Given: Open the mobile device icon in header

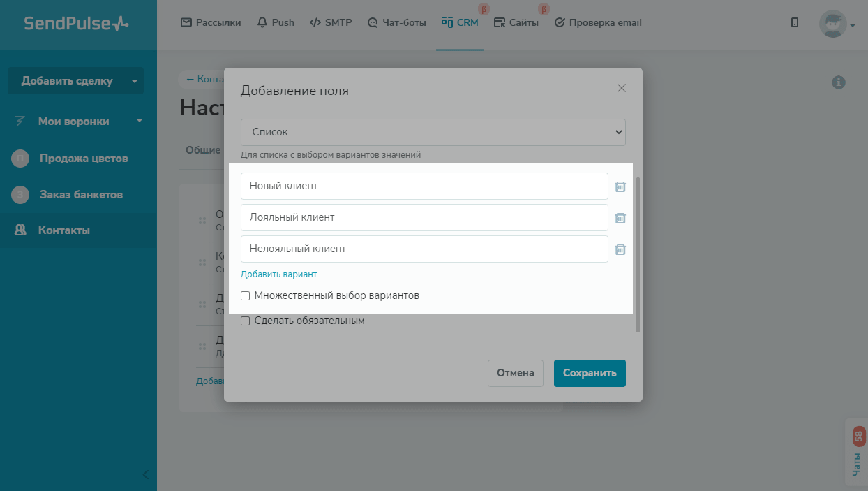Looking at the screenshot, I should 795,22.
